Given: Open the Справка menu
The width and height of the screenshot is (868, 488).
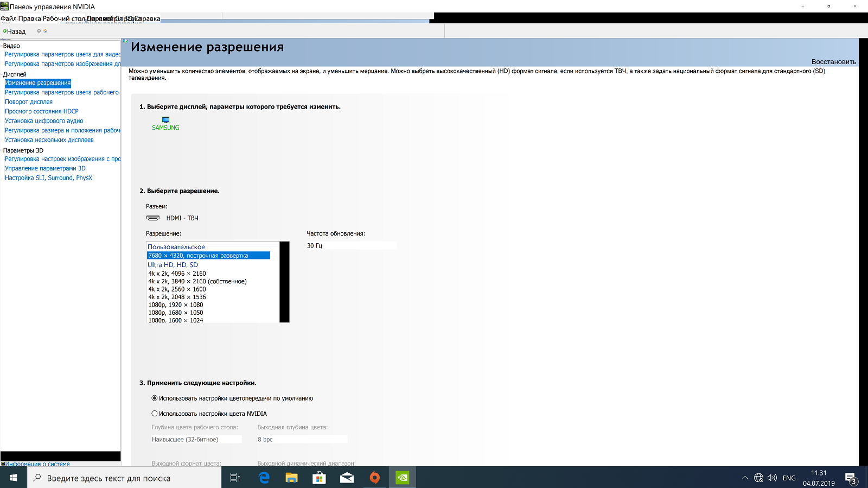Looking at the screenshot, I should click(x=147, y=18).
